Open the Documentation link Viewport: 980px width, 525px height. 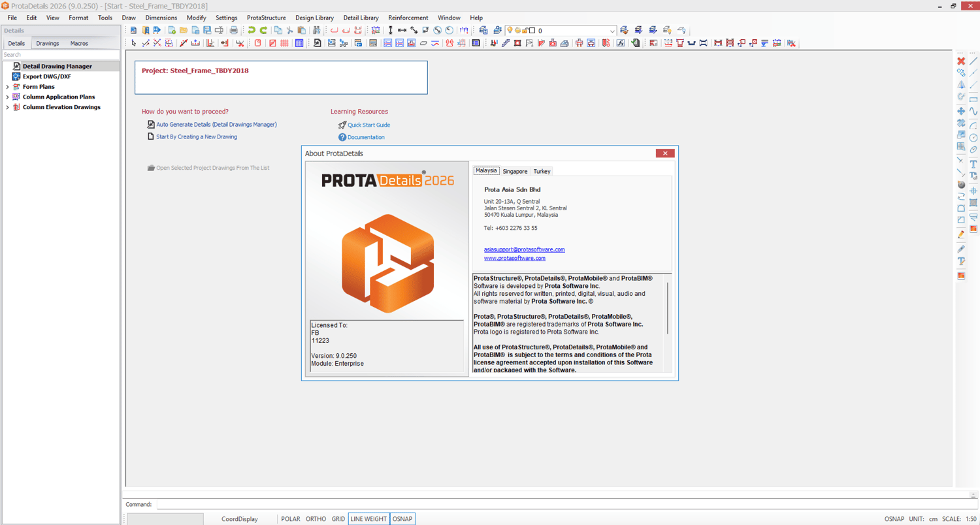366,137
